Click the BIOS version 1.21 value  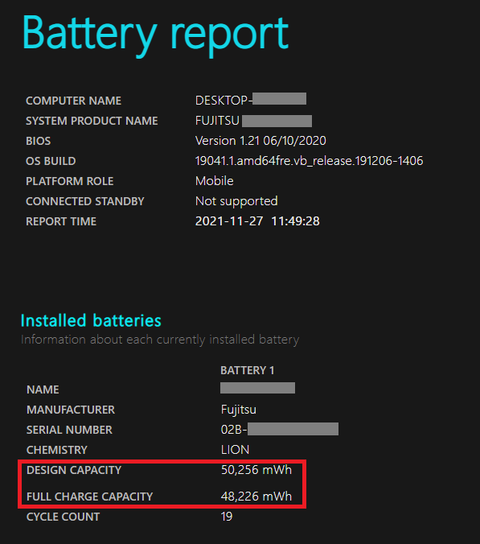coord(260,141)
